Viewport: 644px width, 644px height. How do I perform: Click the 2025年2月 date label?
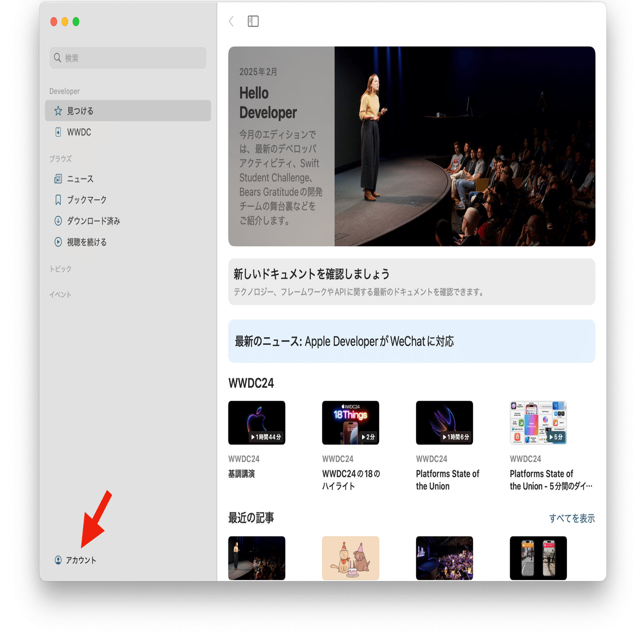coord(258,72)
